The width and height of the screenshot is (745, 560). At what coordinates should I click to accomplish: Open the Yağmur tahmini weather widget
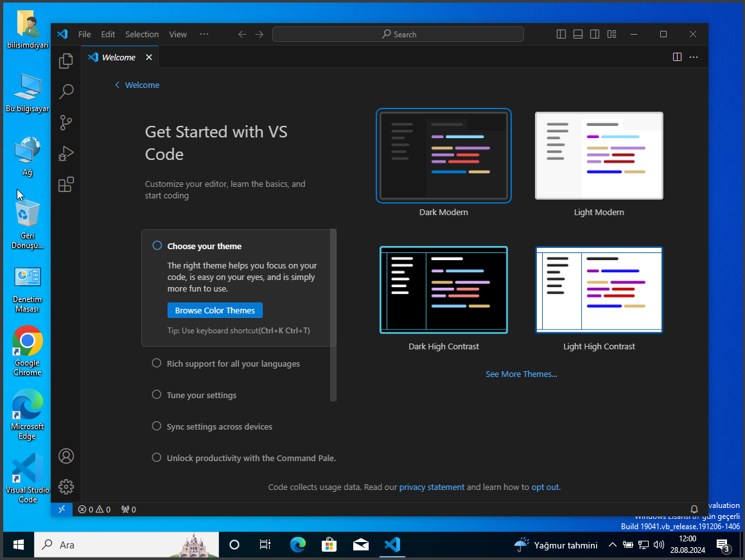point(556,545)
